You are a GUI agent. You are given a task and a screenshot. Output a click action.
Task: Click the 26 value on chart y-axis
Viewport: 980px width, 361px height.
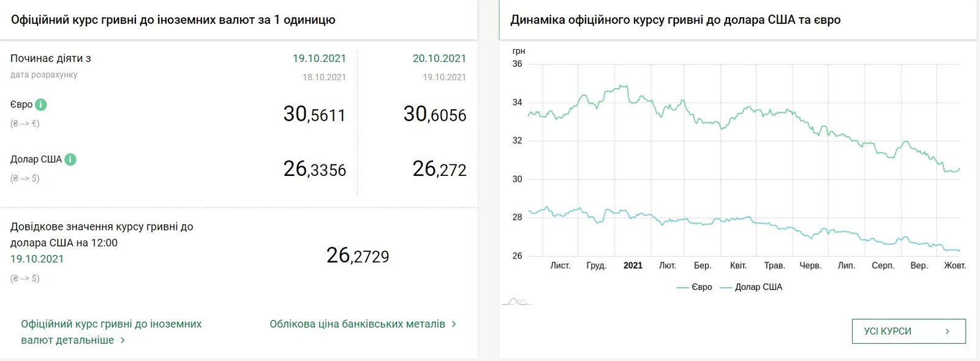[x=518, y=256]
